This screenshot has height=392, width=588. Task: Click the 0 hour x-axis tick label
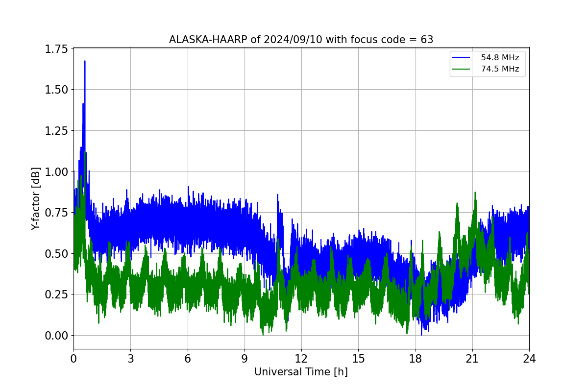[x=73, y=359]
